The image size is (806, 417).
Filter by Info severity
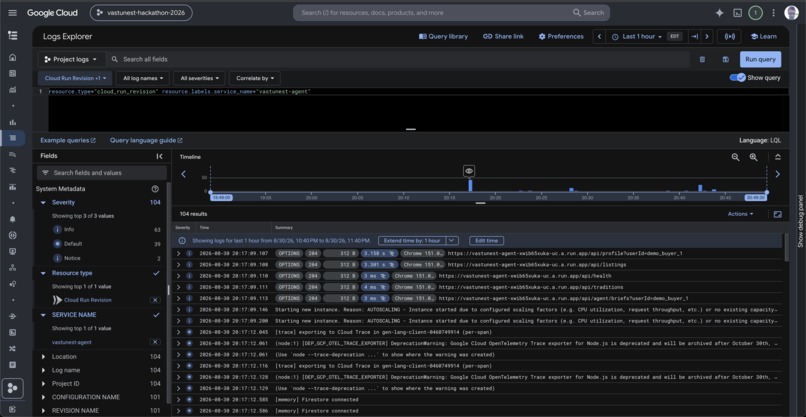click(69, 229)
